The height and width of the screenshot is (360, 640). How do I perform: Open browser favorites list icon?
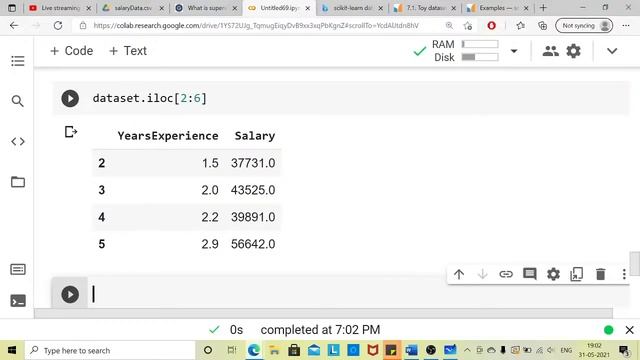520,26
